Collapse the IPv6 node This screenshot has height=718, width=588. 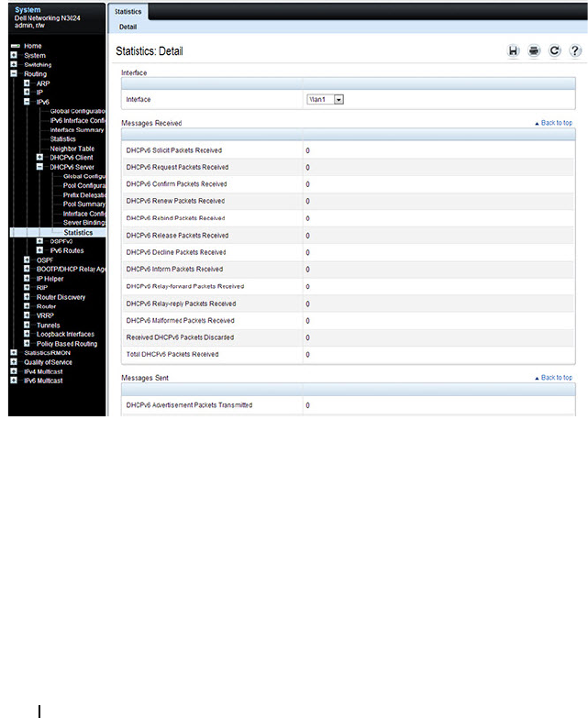[x=27, y=102]
